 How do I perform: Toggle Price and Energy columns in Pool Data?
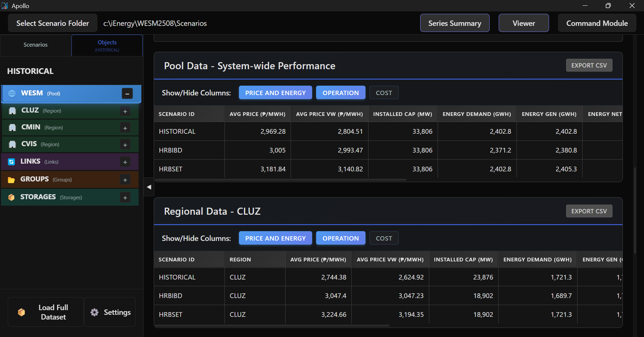tap(275, 93)
